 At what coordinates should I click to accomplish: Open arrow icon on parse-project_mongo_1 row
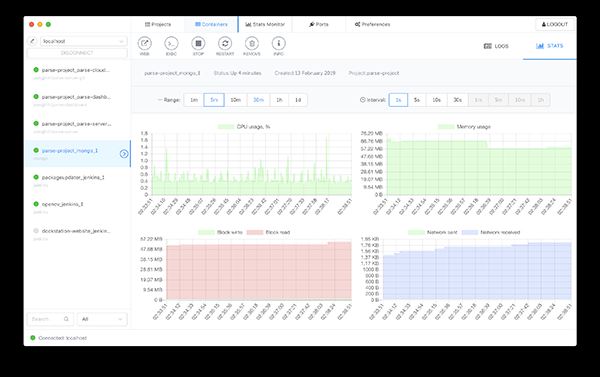(124, 154)
